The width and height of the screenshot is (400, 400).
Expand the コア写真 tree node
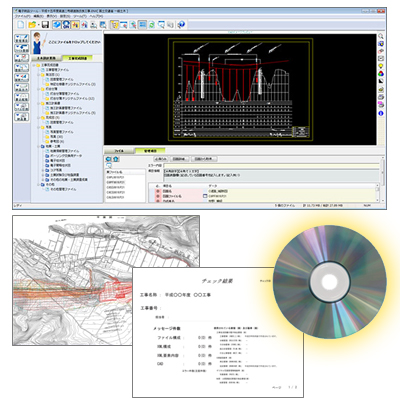pos(43,170)
